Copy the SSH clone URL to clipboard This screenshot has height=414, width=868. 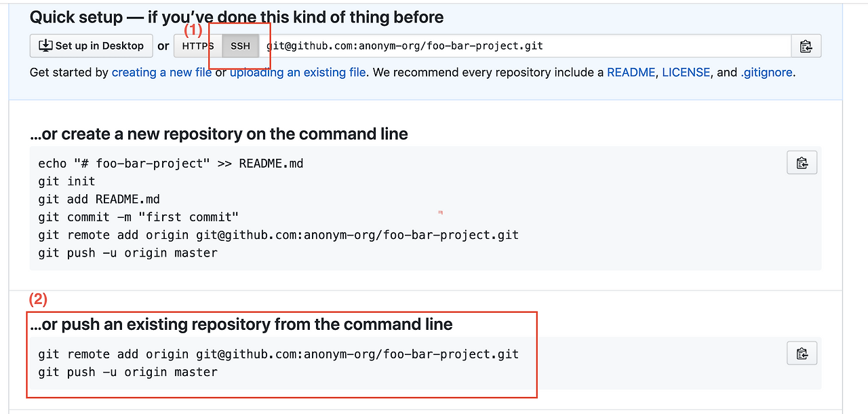pyautogui.click(x=806, y=46)
